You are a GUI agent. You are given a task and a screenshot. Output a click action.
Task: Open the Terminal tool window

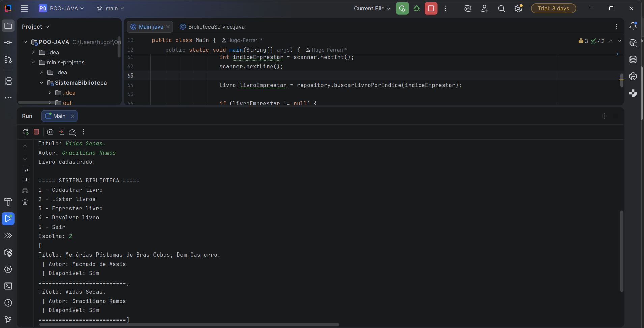(8, 286)
